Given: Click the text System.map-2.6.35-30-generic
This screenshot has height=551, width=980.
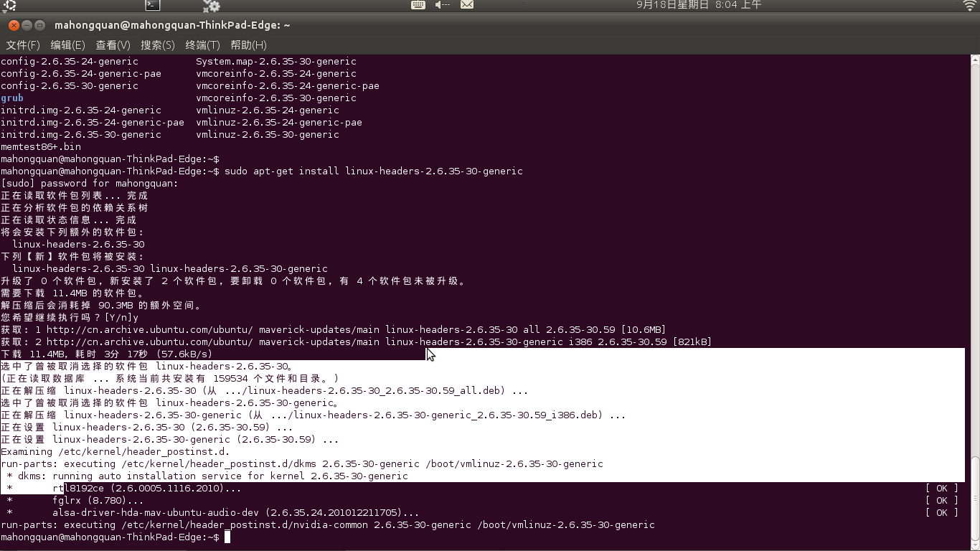Looking at the screenshot, I should pyautogui.click(x=276, y=62).
